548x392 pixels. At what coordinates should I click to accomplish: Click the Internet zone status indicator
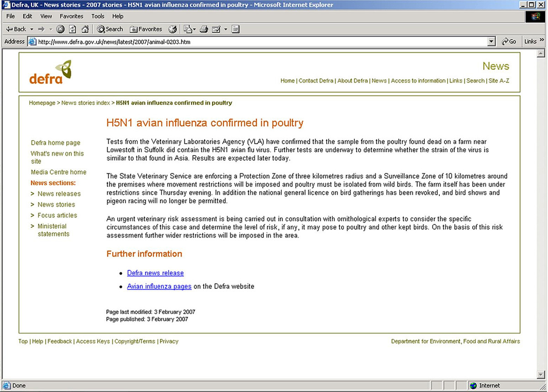click(x=485, y=386)
